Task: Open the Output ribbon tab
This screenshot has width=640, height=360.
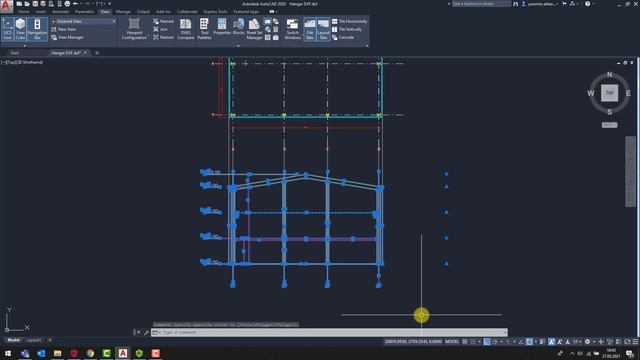Action: [143, 12]
